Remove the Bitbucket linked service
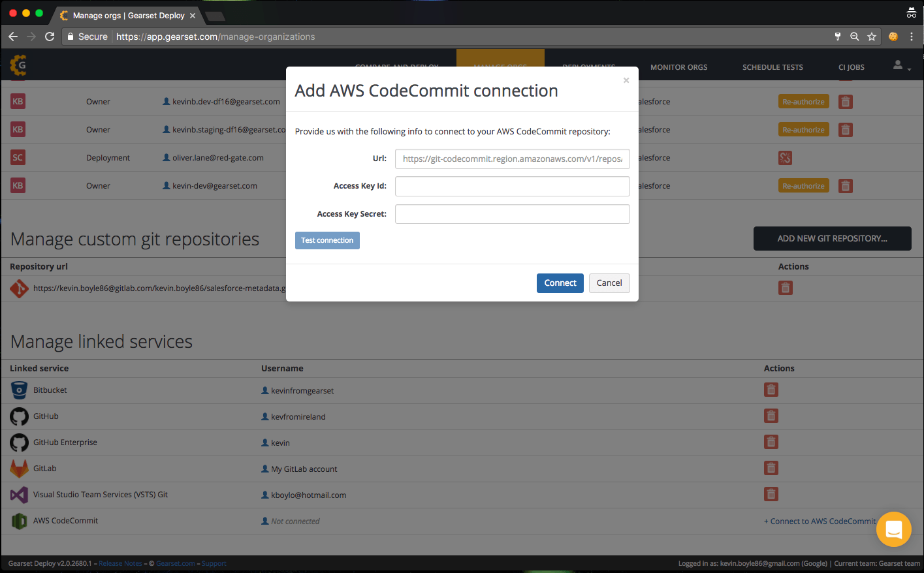Screen dimensions: 924x573 (x=771, y=390)
